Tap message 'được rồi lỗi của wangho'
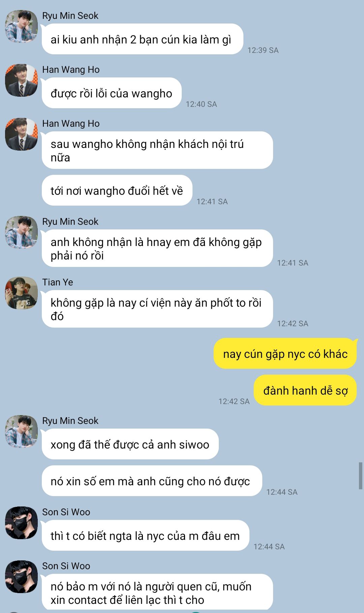Image resolution: width=364 pixels, height=613 pixels. click(x=112, y=93)
